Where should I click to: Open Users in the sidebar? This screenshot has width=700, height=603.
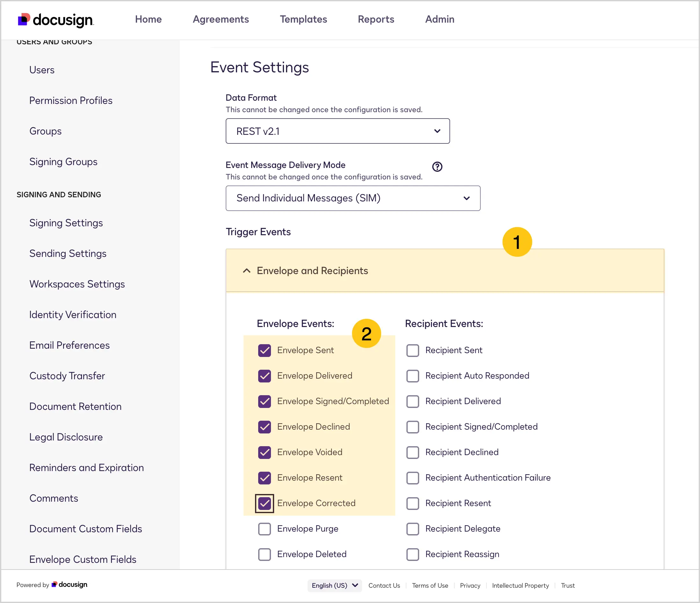point(42,70)
